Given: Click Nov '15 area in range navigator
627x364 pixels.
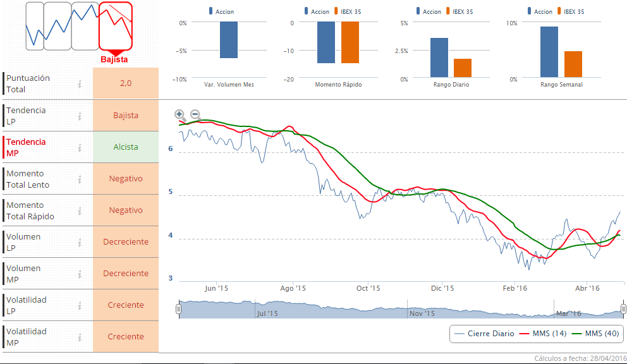Looking at the screenshot, I should pyautogui.click(x=422, y=313).
